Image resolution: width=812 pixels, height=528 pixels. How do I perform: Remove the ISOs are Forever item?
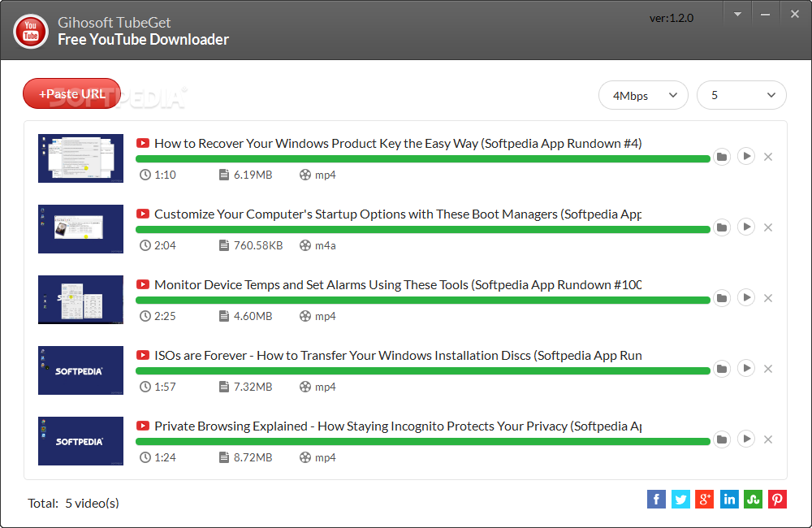[x=768, y=369]
